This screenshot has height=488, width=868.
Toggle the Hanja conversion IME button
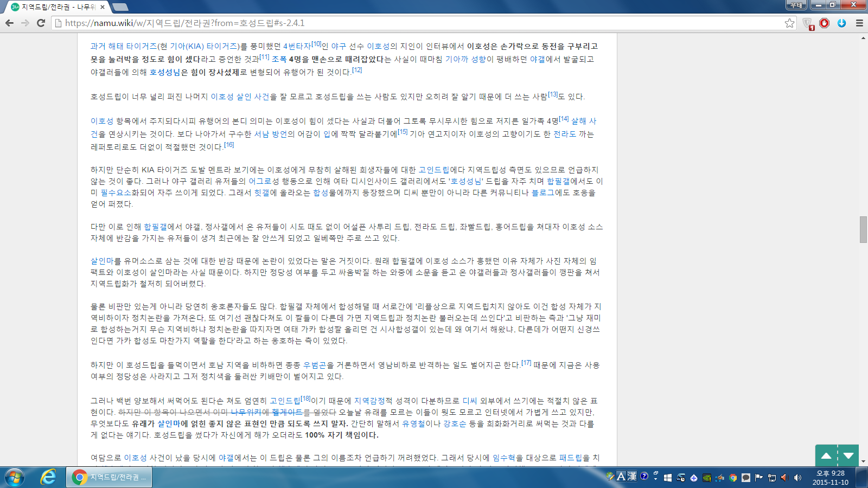pos(632,477)
